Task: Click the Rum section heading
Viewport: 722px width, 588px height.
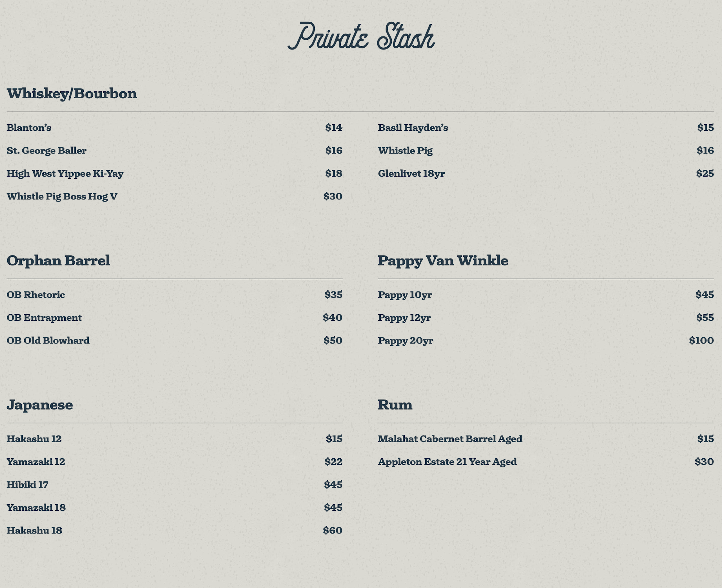Action: (x=395, y=405)
